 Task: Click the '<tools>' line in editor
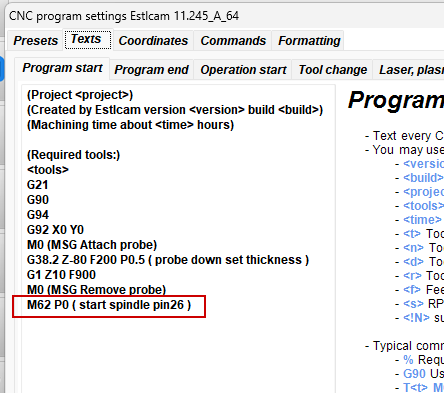coord(48,170)
